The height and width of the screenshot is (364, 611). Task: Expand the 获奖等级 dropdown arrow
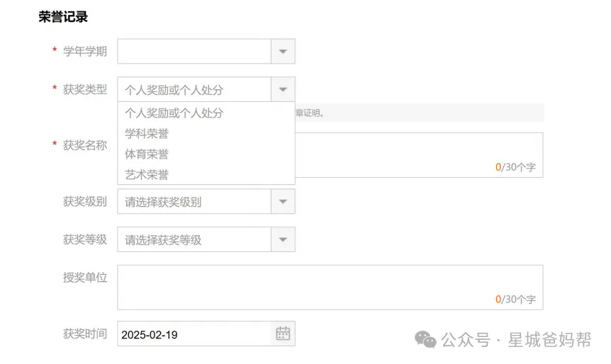pos(283,239)
